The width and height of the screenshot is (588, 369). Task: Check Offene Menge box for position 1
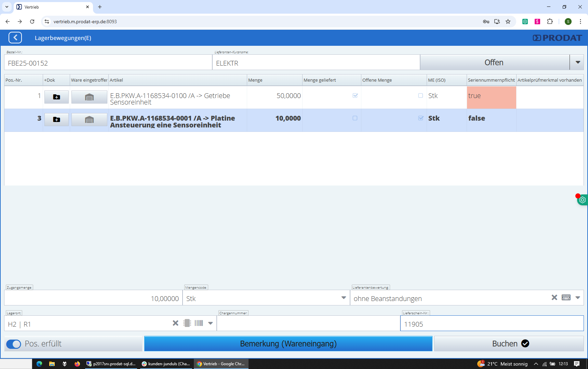pyautogui.click(x=420, y=96)
